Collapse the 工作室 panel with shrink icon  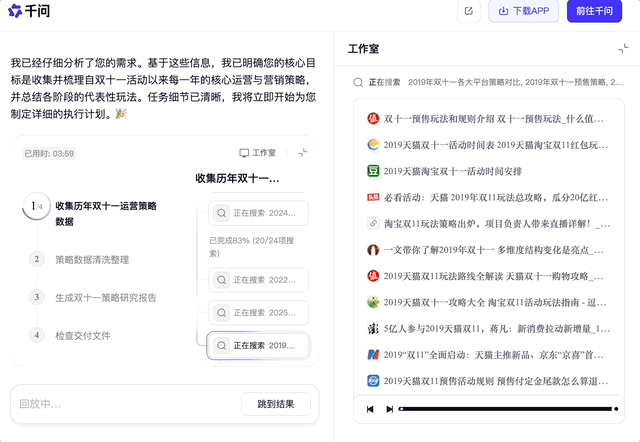tap(623, 49)
